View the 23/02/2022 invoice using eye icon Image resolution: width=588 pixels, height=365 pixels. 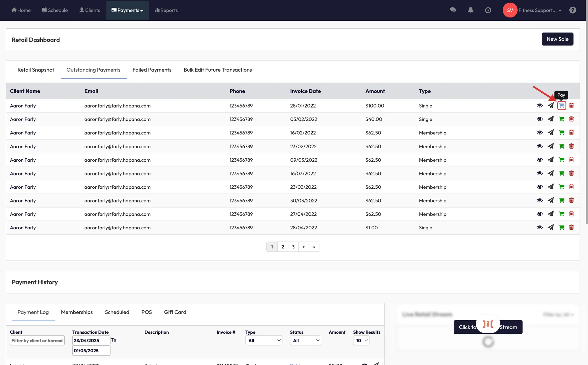539,146
